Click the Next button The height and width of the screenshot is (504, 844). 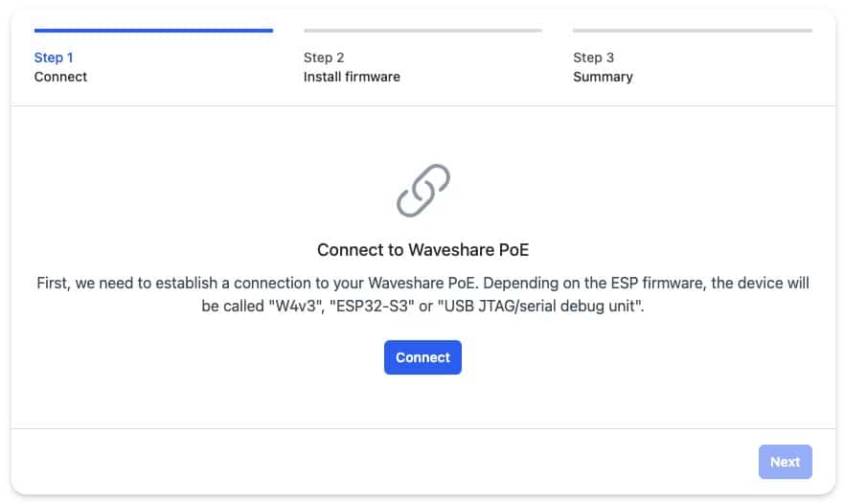pyautogui.click(x=785, y=462)
